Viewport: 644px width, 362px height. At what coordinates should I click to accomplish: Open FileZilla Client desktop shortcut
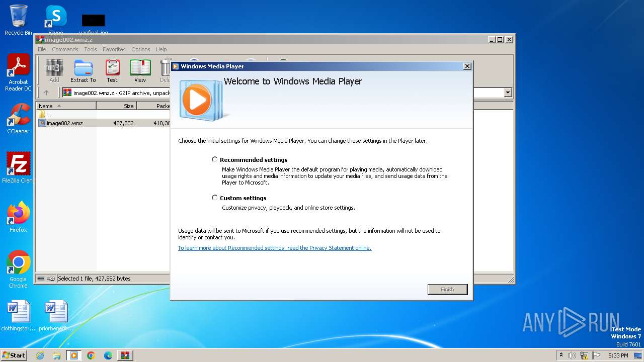[18, 167]
